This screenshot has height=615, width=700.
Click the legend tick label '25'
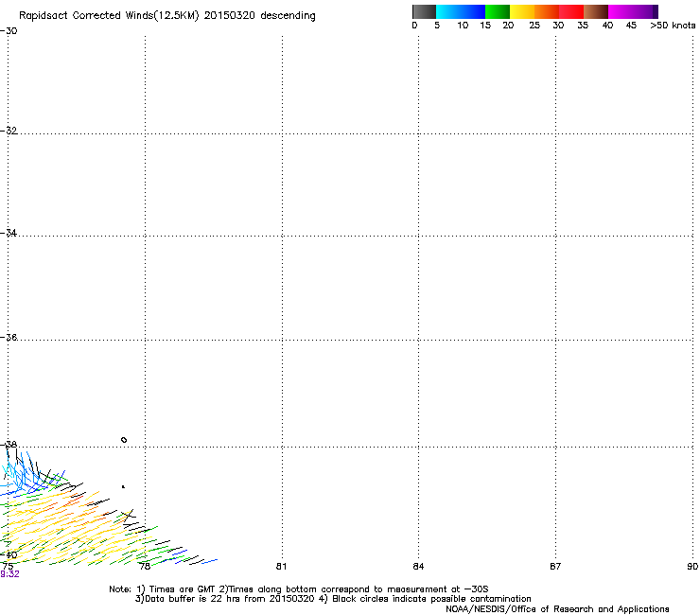tap(534, 26)
